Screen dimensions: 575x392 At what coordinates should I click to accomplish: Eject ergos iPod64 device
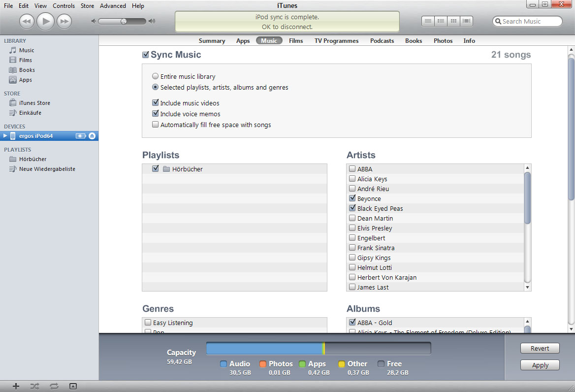92,136
